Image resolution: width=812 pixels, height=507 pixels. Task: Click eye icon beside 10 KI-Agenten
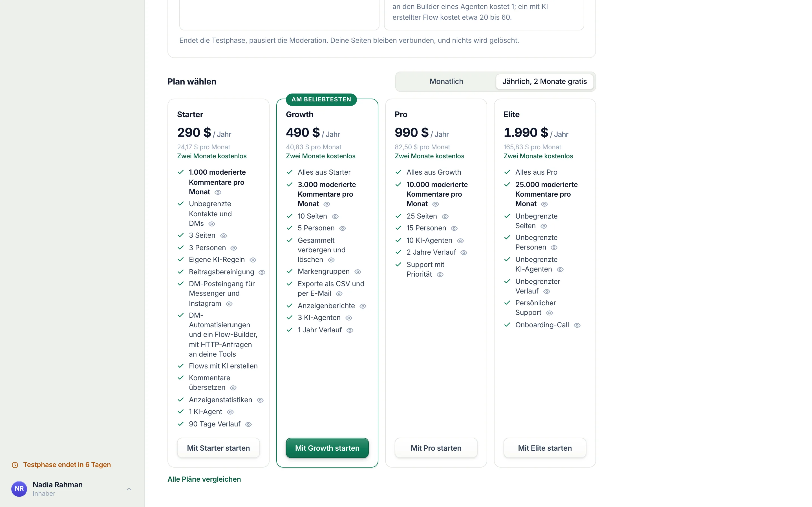click(x=460, y=241)
